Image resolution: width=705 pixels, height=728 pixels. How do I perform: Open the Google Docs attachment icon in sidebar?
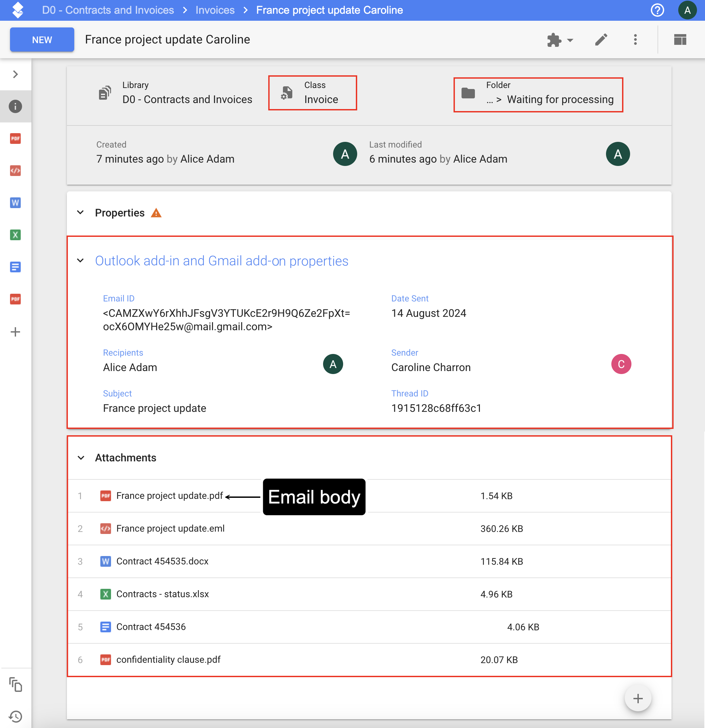click(x=15, y=267)
